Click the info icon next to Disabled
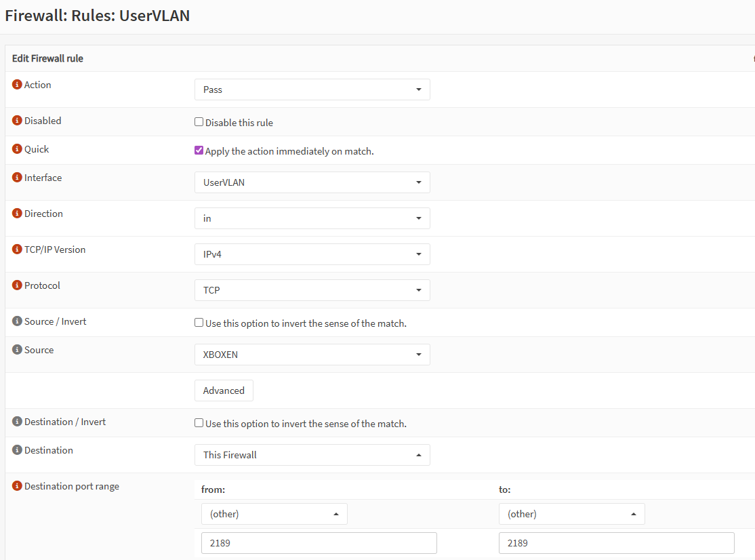This screenshot has width=755, height=560. 17,121
